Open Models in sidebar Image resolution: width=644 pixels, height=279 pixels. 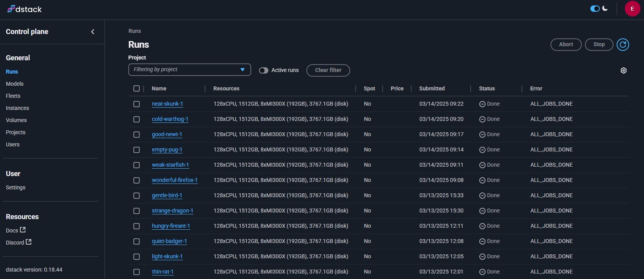coord(14,84)
